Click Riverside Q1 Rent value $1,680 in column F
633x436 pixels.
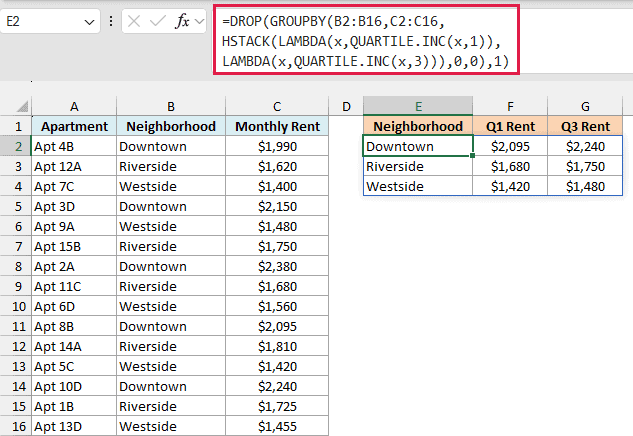point(510,166)
